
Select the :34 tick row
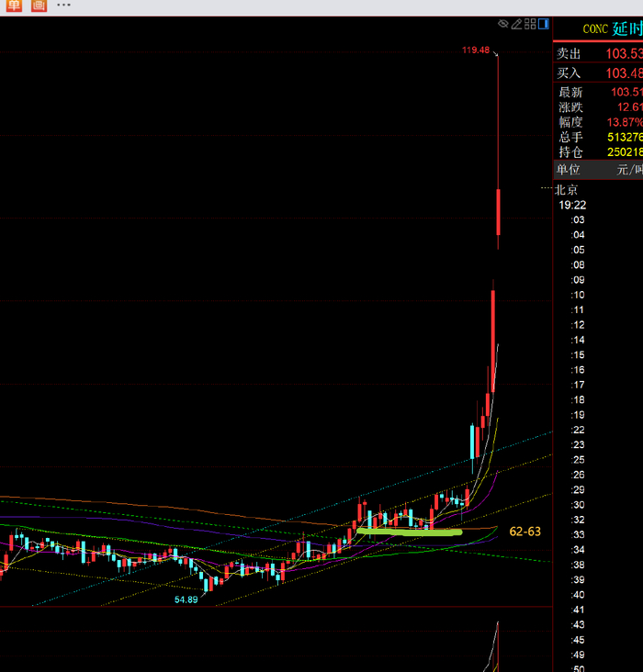578,550
